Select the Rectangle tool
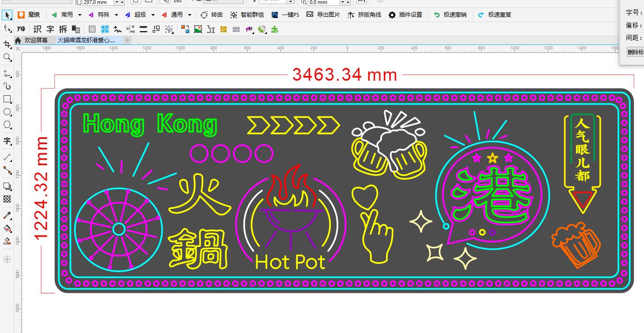 point(7,99)
